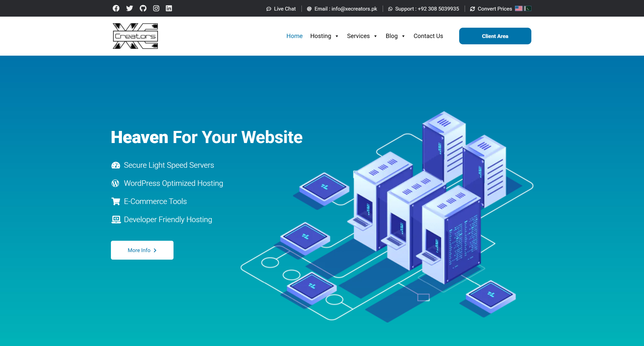
Task: Open the GitHub social icon
Action: (143, 8)
